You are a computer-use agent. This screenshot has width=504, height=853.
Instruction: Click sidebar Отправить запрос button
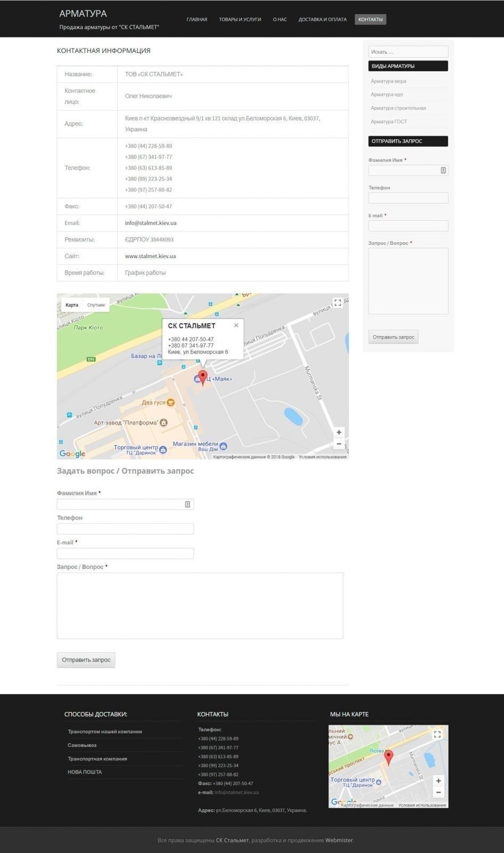393,337
